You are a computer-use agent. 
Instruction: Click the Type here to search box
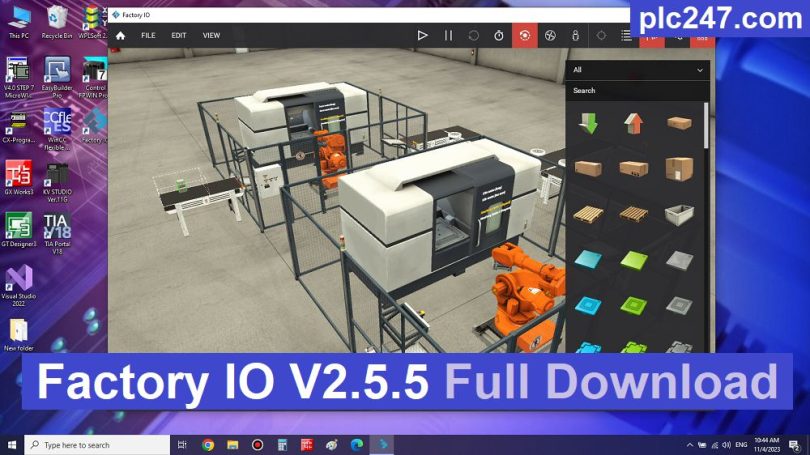[97, 445]
